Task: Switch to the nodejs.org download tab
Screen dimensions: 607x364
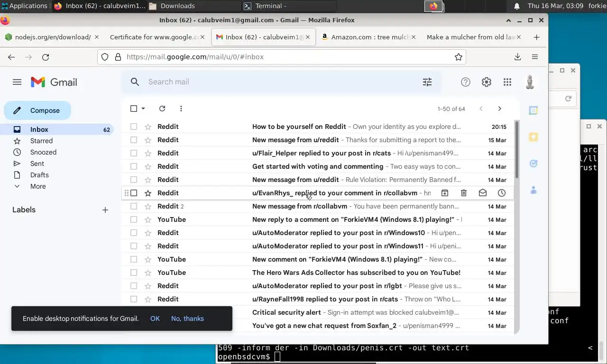Action: [x=52, y=37]
